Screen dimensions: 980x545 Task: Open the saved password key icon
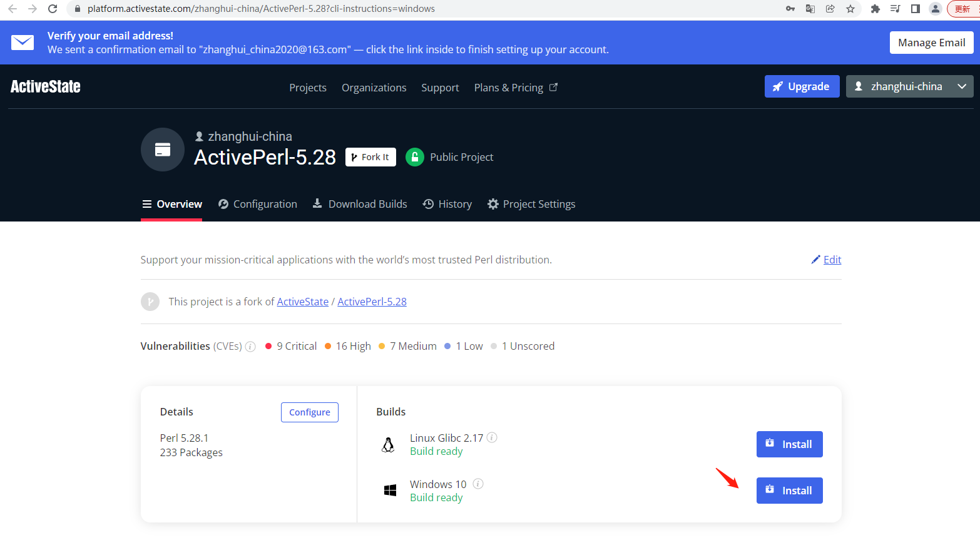(790, 9)
